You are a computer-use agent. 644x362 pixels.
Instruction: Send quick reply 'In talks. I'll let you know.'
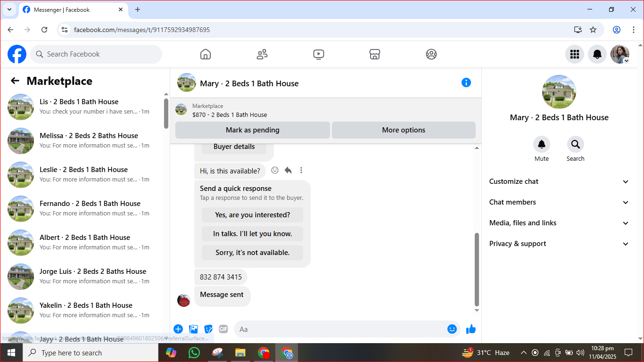(253, 234)
